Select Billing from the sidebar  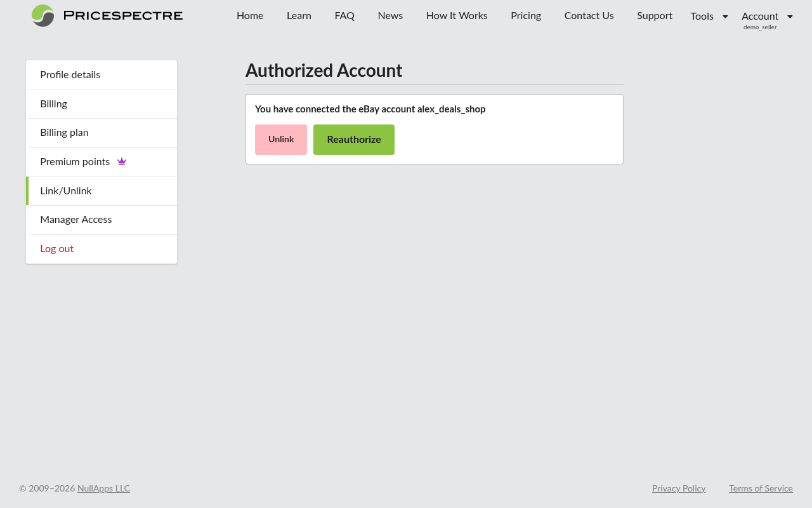pos(53,104)
